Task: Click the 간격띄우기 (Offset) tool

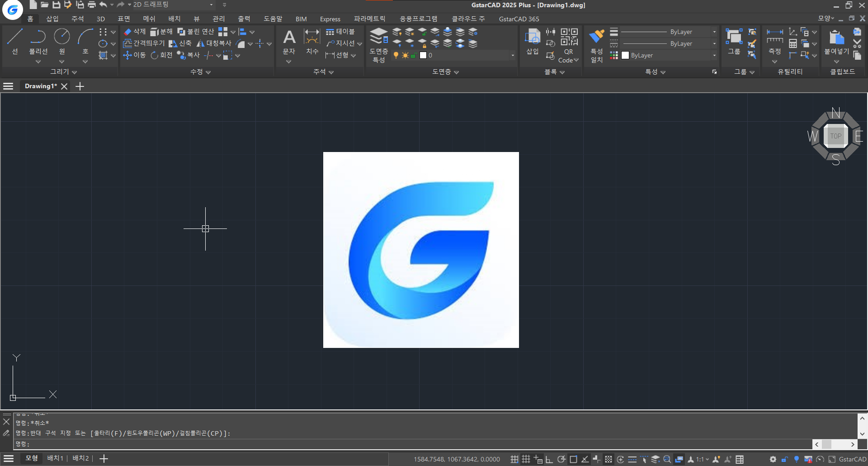Action: [144, 43]
